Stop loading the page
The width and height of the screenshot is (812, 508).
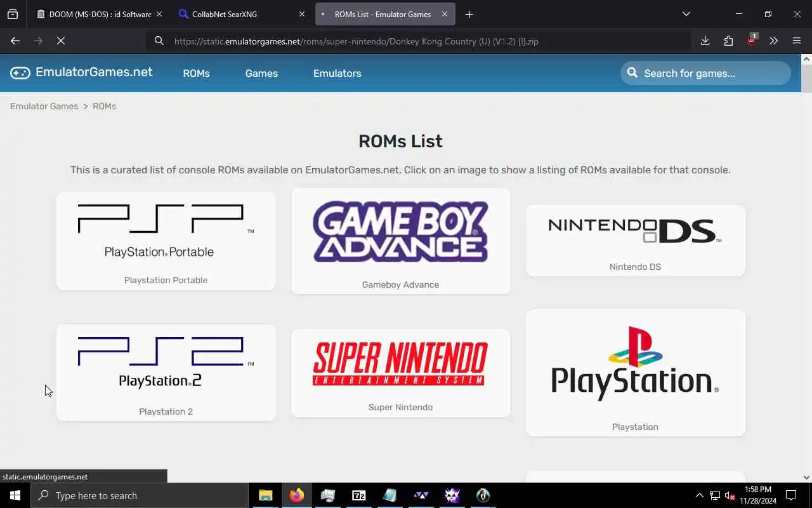click(61, 41)
